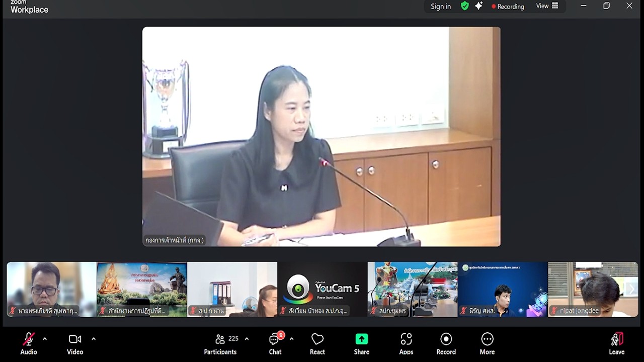Open the Chat panel

[x=275, y=343]
